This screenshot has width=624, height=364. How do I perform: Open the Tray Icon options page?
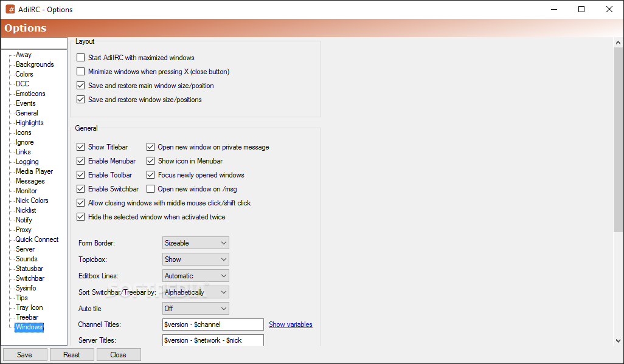(x=29, y=307)
